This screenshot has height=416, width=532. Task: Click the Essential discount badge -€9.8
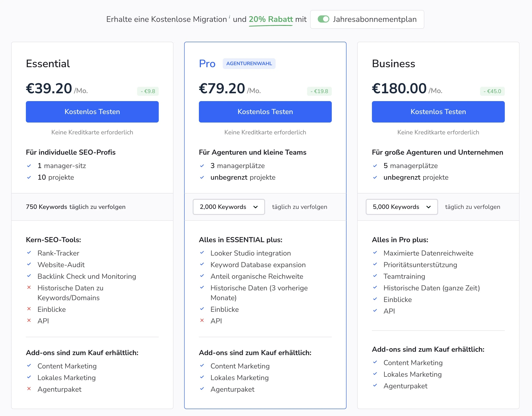pyautogui.click(x=148, y=91)
